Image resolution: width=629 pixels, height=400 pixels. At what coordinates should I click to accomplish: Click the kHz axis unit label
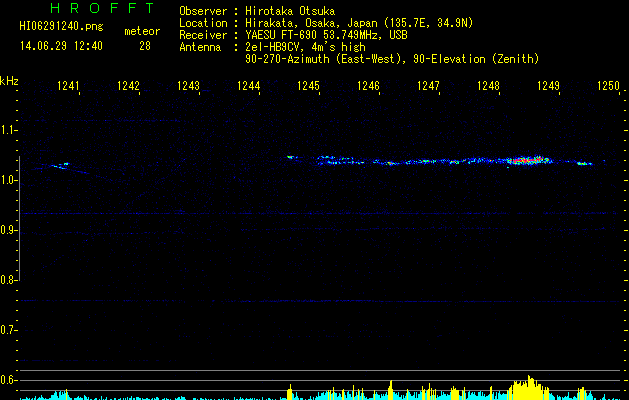tap(9, 81)
